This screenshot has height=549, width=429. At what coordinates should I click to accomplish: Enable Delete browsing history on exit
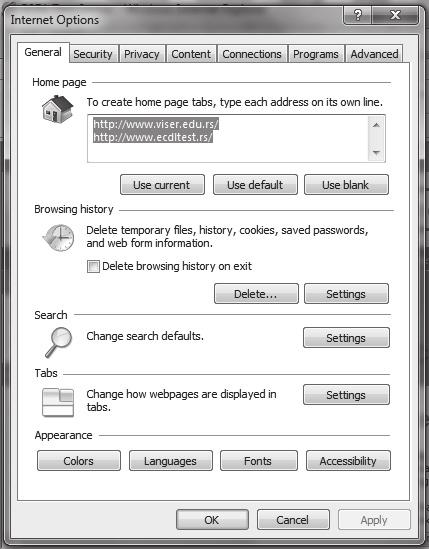pos(93,266)
